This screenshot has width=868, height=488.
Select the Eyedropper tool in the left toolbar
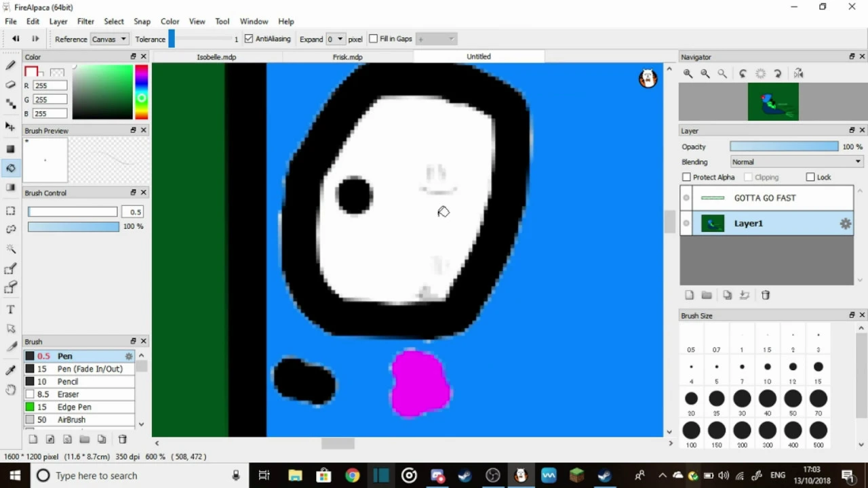click(10, 370)
